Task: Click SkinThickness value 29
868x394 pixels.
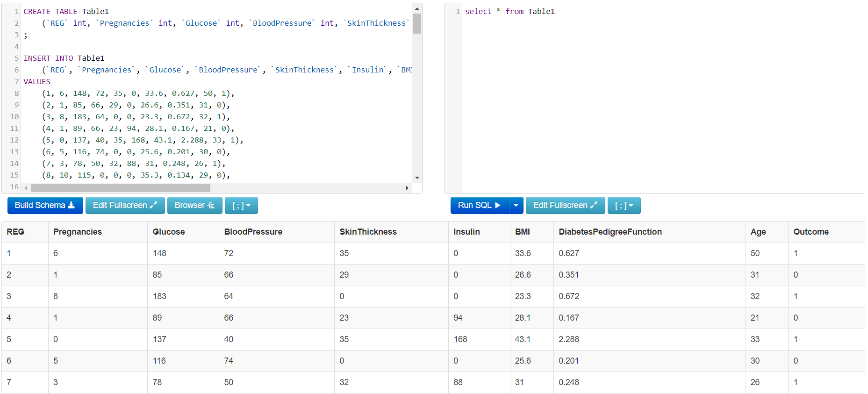Action: click(344, 275)
